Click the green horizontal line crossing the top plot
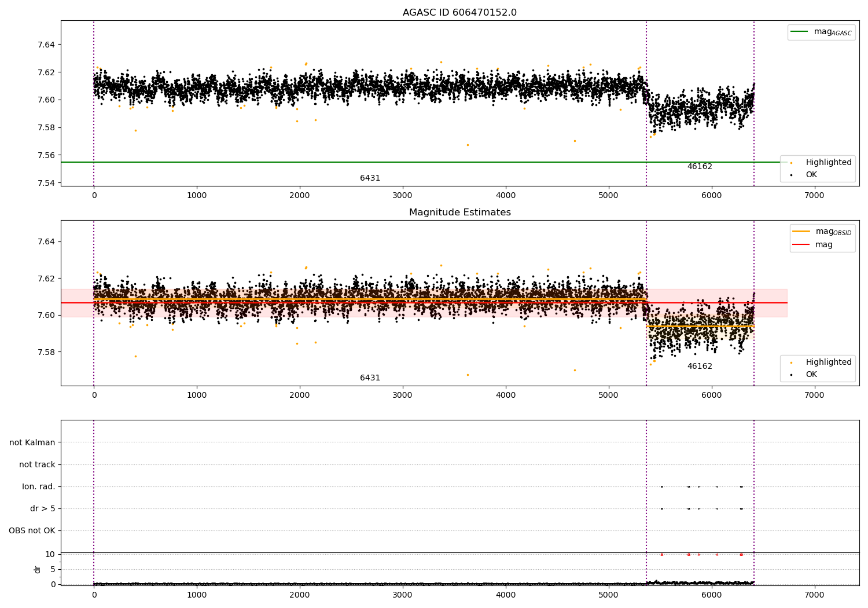The image size is (868, 608). pyautogui.click(x=424, y=162)
